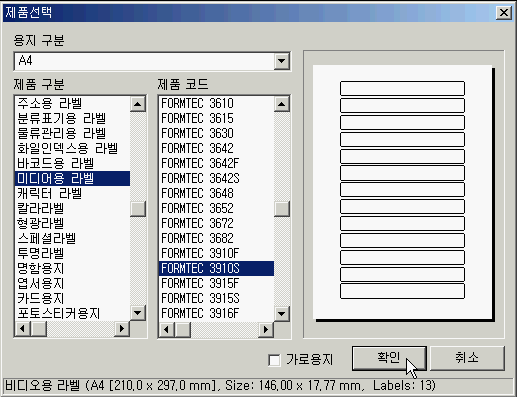517x397 pixels.
Task: Choose highlighted product code FORMTEC 3910S
Action: click(216, 268)
